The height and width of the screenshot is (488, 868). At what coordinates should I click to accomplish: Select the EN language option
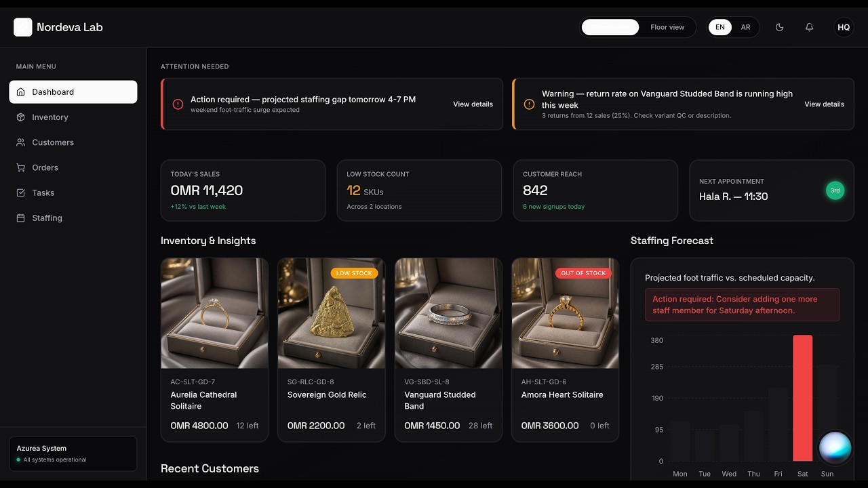(720, 27)
